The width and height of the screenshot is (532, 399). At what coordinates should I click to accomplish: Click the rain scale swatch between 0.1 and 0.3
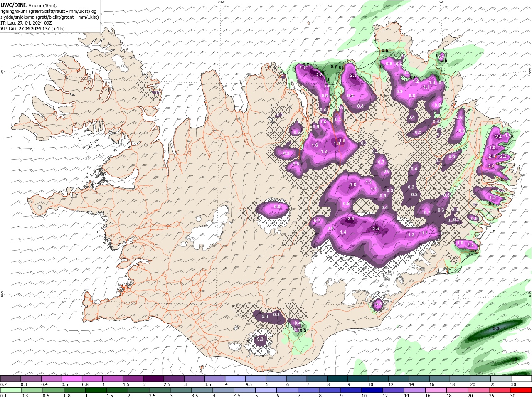[x=11, y=390]
